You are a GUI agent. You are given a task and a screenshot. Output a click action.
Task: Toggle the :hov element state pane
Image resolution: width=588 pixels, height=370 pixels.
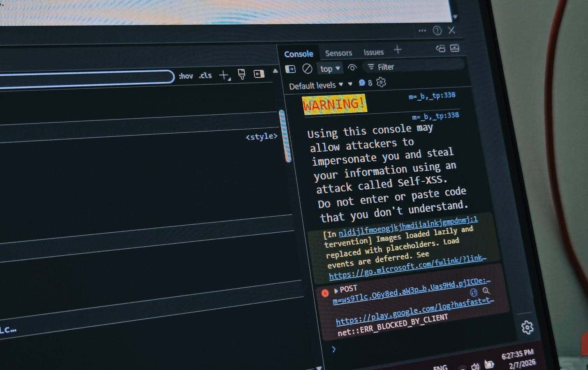pyautogui.click(x=186, y=76)
